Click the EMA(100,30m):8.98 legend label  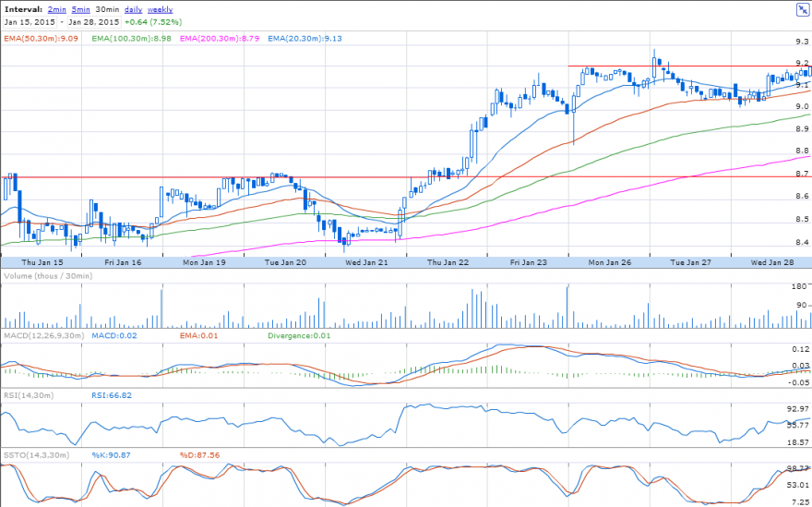point(132,39)
